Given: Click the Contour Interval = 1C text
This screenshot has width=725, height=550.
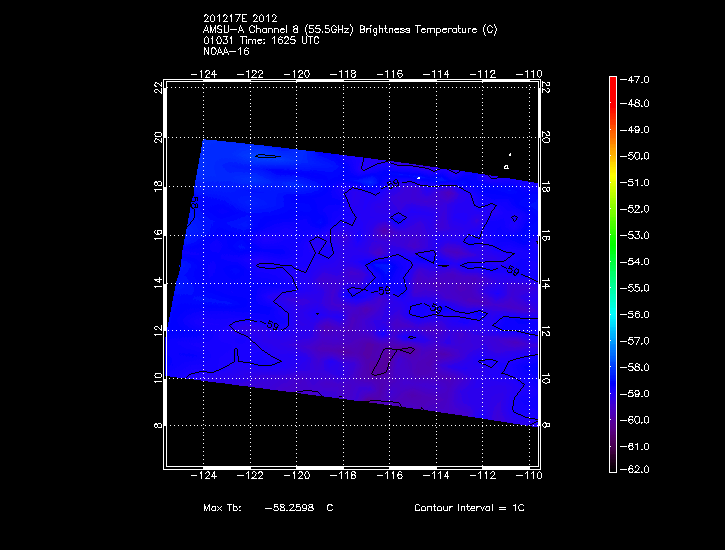Looking at the screenshot, I should click(469, 508).
